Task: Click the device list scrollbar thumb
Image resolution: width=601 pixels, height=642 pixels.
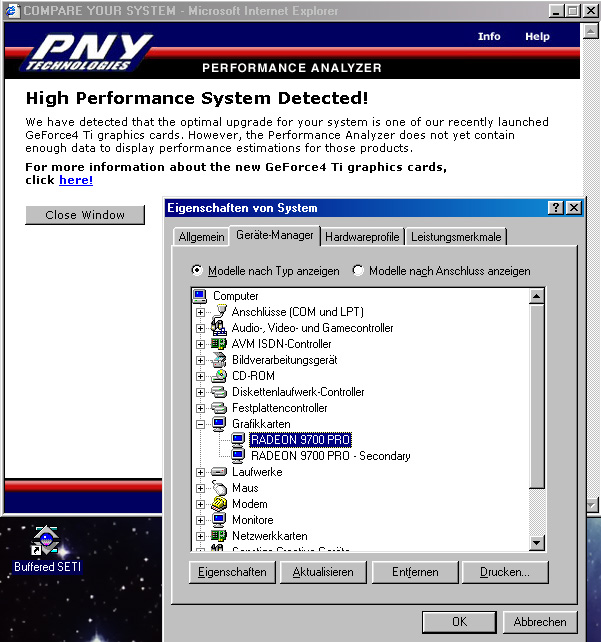Action: point(536,396)
